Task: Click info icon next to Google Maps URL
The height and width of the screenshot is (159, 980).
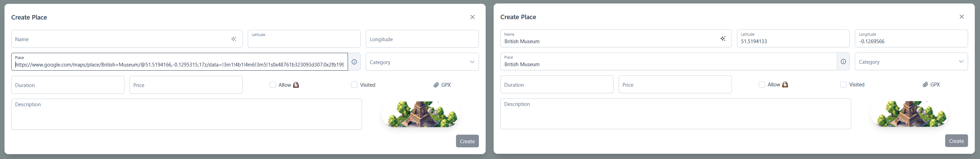Action: click(354, 62)
